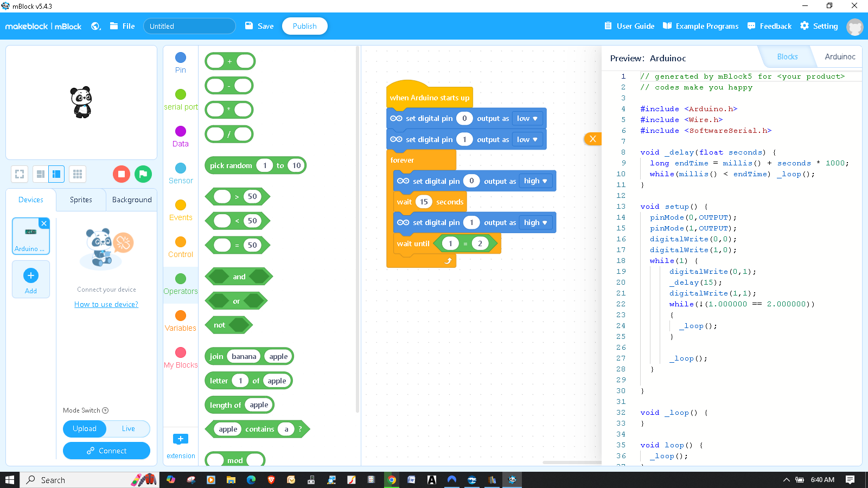Image resolution: width=868 pixels, height=488 pixels.
Task: Click the length of apple block
Action: coord(239,405)
